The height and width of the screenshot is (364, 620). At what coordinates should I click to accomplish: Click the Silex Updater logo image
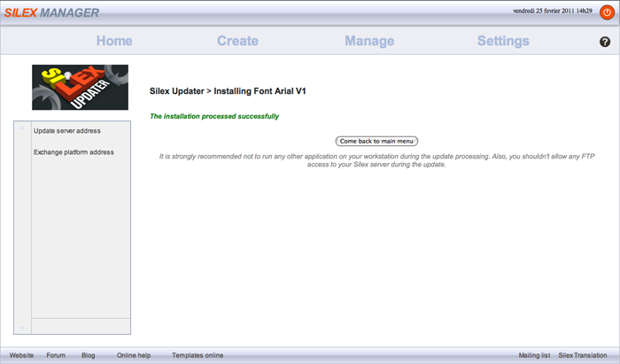[80, 87]
